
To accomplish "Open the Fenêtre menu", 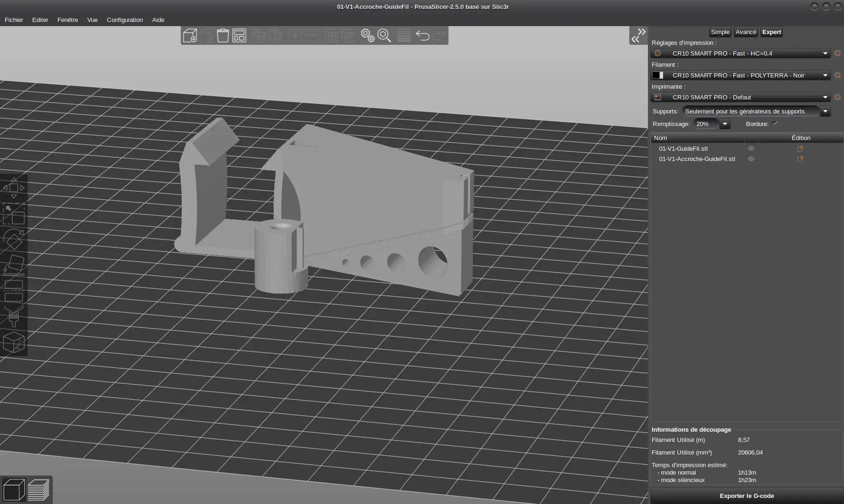I will (x=68, y=20).
